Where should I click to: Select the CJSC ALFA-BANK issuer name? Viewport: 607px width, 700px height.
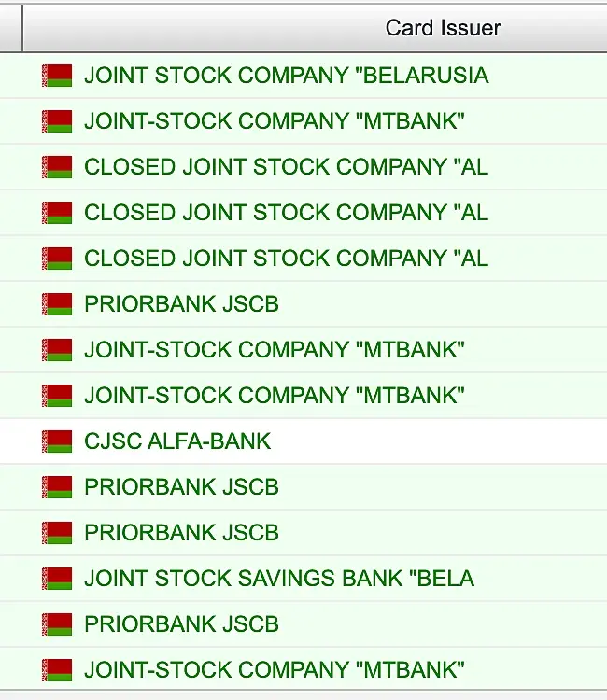click(177, 441)
